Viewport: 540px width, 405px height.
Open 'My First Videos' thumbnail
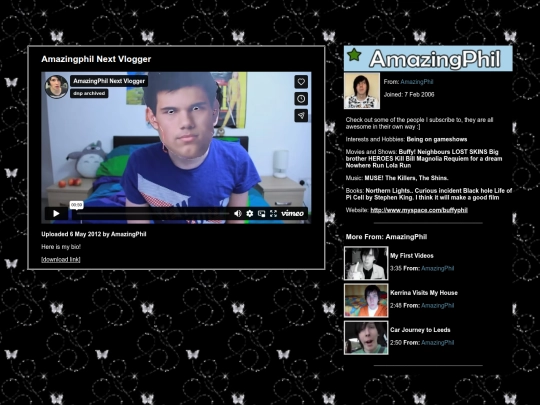(366, 263)
